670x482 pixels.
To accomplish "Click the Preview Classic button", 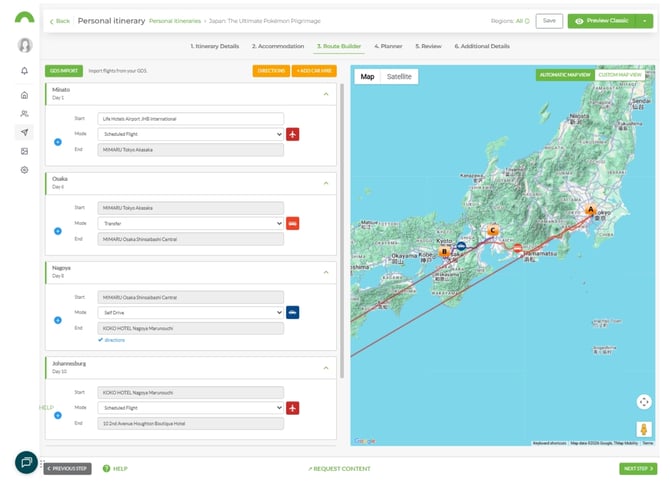I will tap(602, 21).
